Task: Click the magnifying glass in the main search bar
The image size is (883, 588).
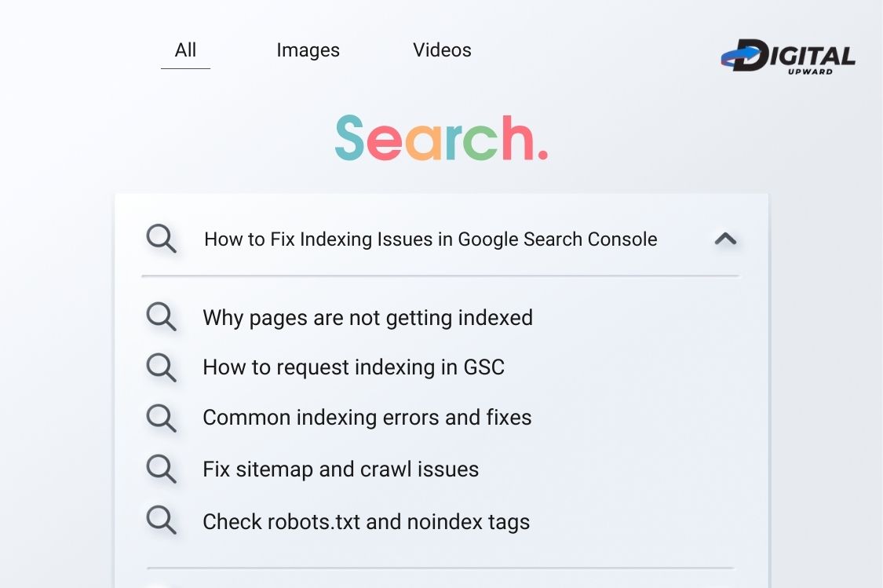Action: (161, 238)
